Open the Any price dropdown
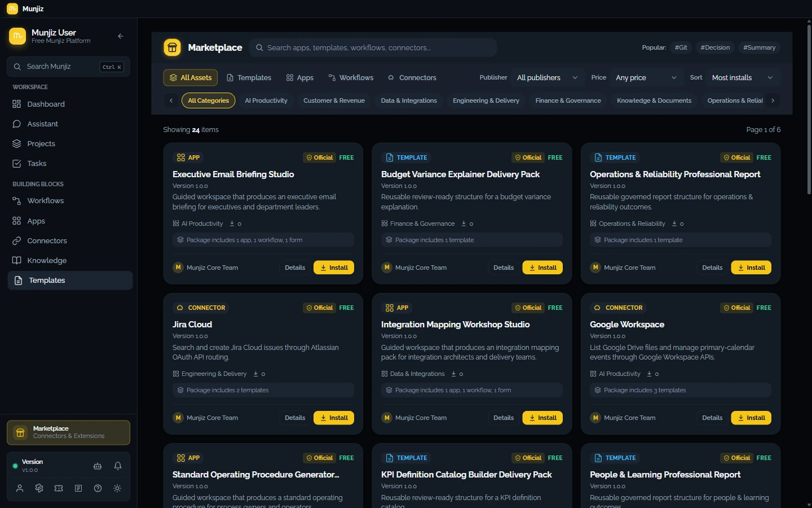This screenshot has width=812, height=508. point(646,78)
